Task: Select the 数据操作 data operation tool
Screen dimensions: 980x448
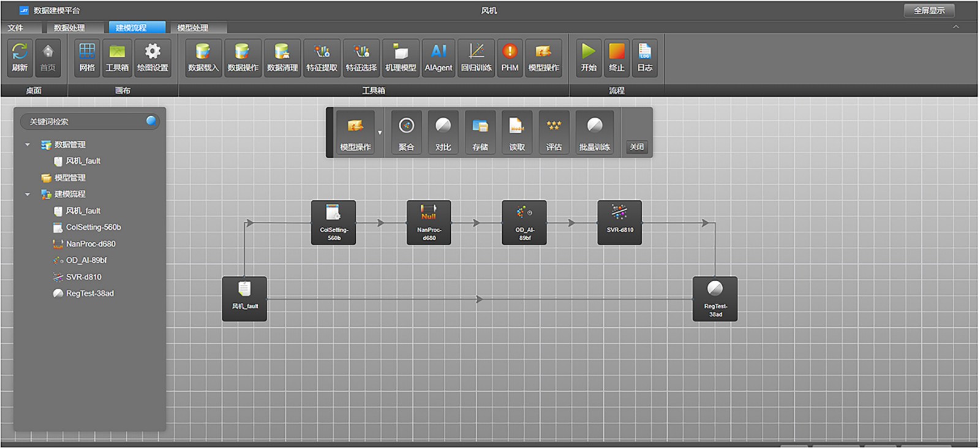Action: pos(243,58)
